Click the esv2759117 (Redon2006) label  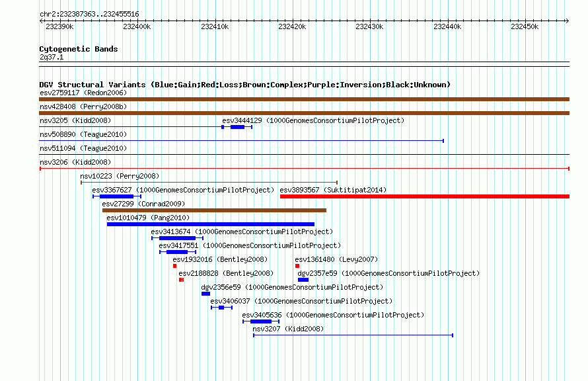pyautogui.click(x=83, y=93)
